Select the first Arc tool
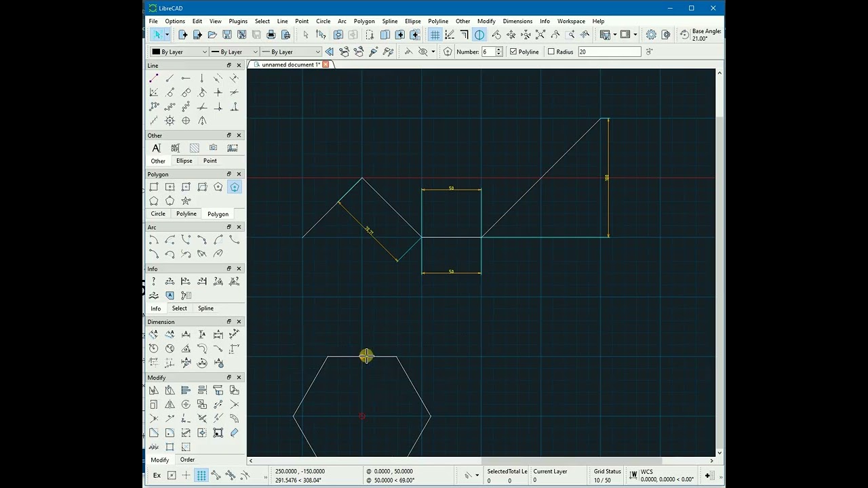Screen dimensions: 868x488 pyautogui.click(x=154, y=240)
